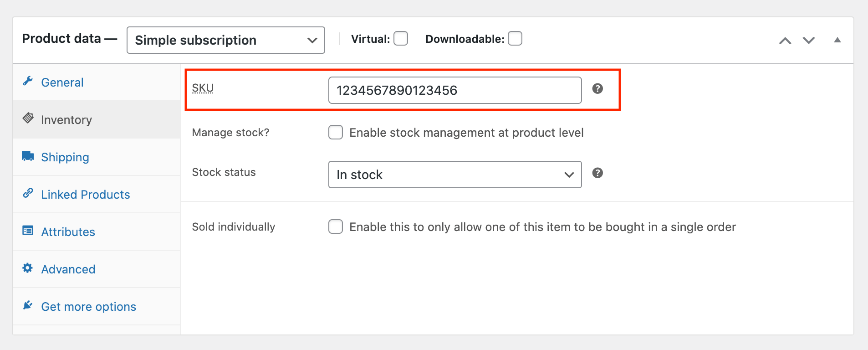Switch to the Advanced tab
This screenshot has width=868, height=350.
pyautogui.click(x=97, y=269)
